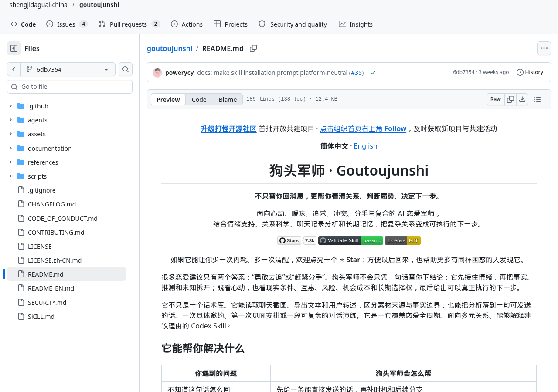Screen dimensions: 558x392
Task: Focus the Go to file input
Action: (x=70, y=87)
